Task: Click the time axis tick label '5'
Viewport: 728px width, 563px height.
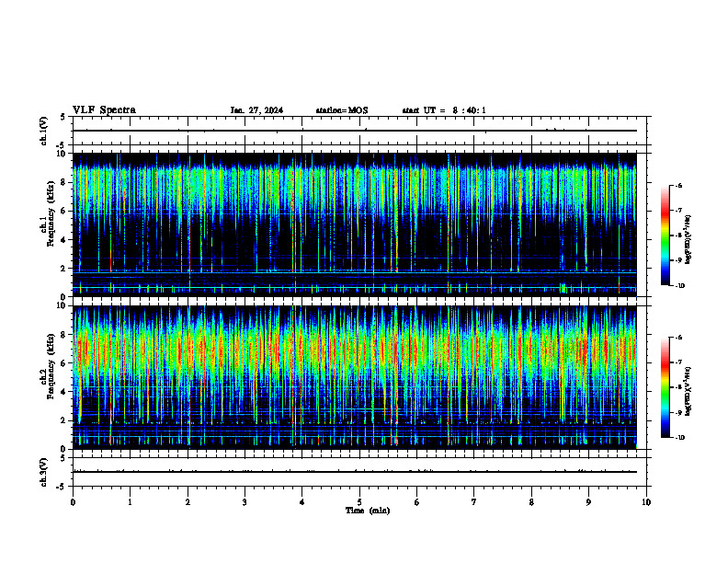Action: tap(359, 502)
